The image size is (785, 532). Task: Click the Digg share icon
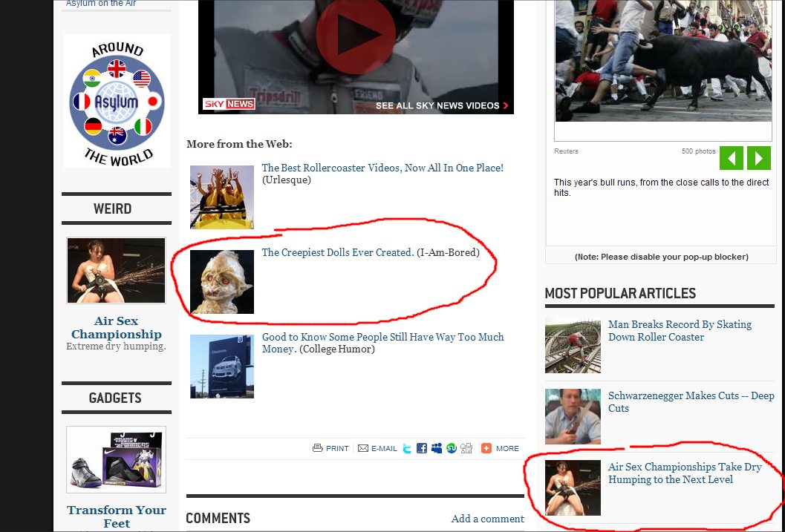point(466,448)
